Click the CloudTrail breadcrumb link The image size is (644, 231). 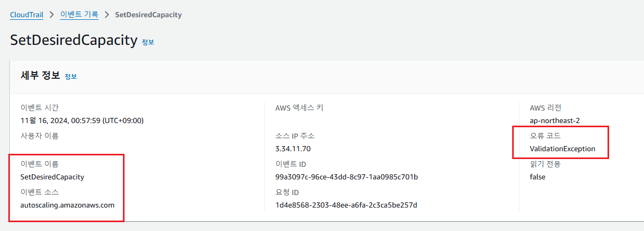26,15
